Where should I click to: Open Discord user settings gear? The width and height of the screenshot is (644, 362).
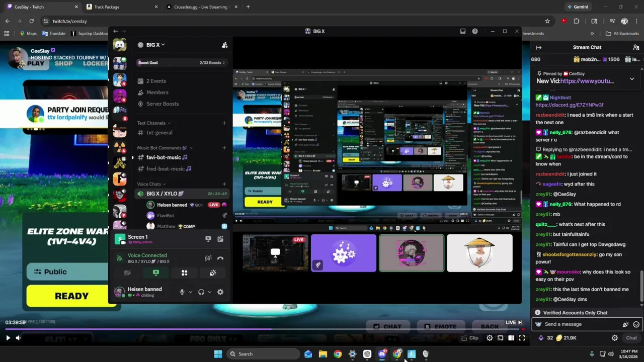coord(220,292)
